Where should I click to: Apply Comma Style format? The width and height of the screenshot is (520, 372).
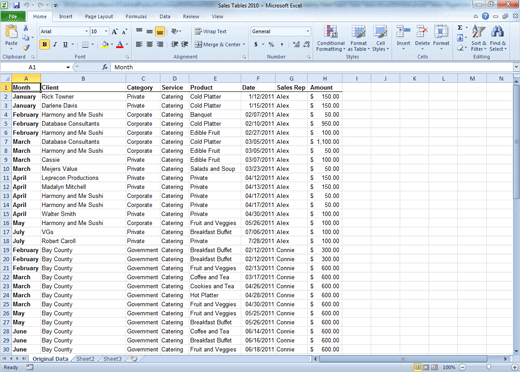tap(282, 44)
